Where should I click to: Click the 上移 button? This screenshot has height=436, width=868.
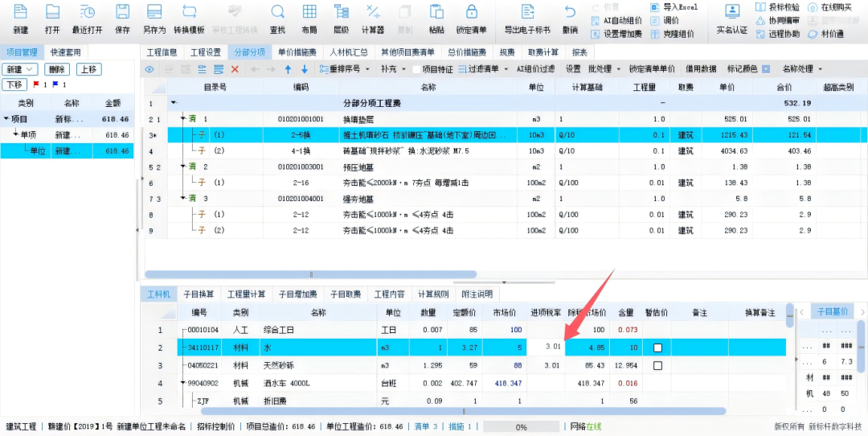[90, 69]
